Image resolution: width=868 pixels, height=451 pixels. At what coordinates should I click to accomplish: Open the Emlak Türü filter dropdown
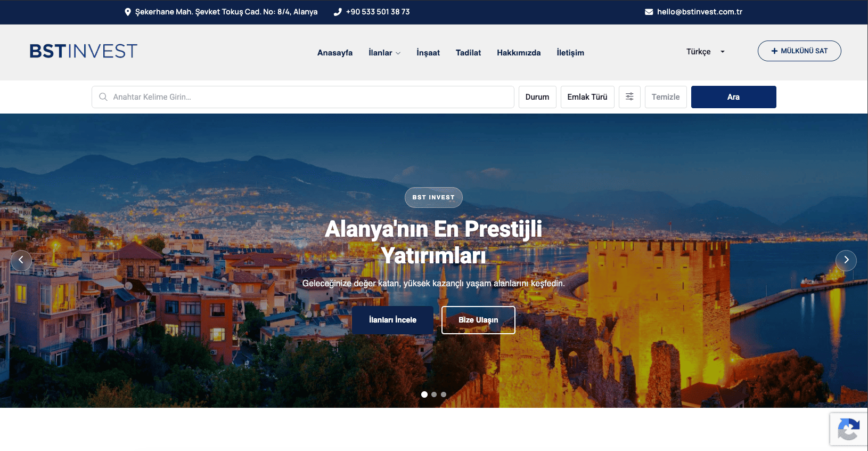[x=587, y=97]
